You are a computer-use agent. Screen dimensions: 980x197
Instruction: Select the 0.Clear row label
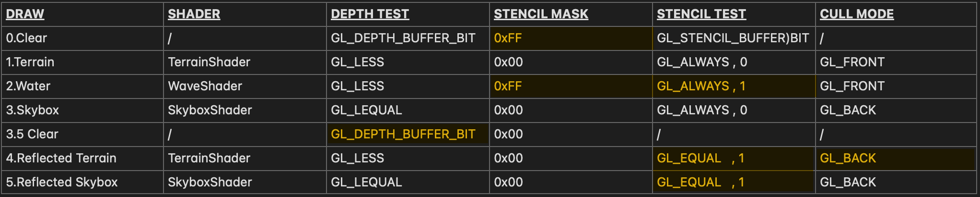click(26, 38)
